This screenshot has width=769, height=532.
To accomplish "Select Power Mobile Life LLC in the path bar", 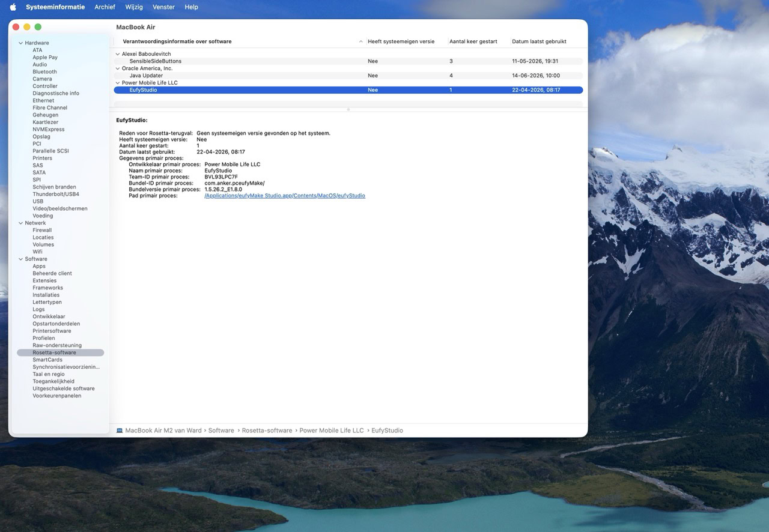I will pos(332,431).
